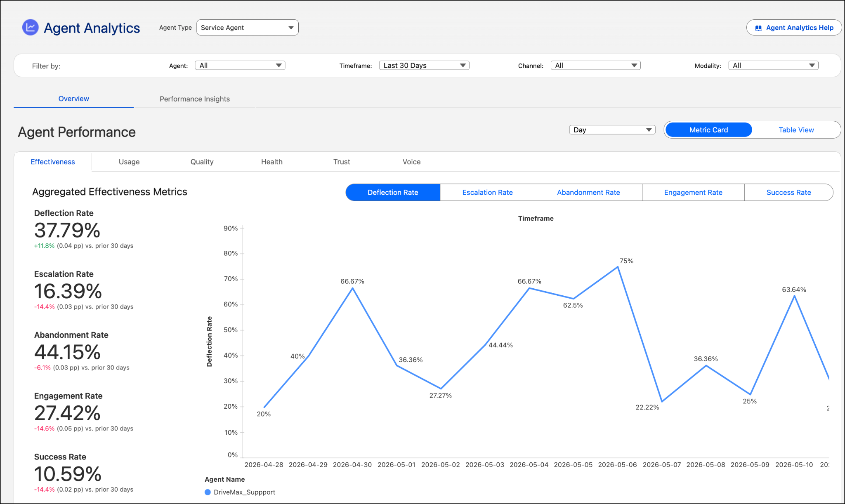Image resolution: width=845 pixels, height=504 pixels.
Task: Click the Agent Performance heading
Action: [77, 132]
